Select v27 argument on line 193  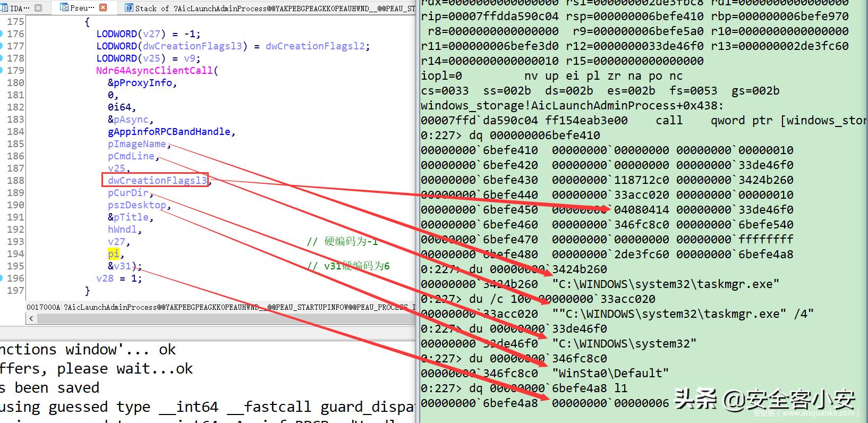coord(116,242)
